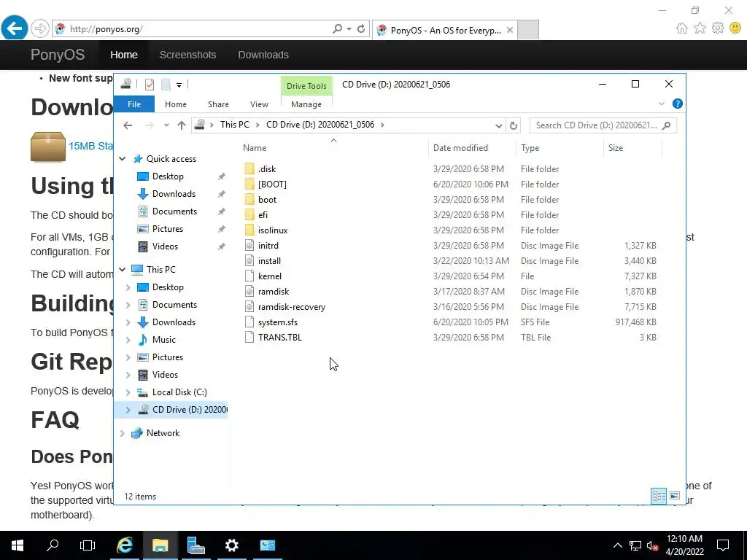Select the .disk folder
Image resolution: width=747 pixels, height=560 pixels.
coord(267,169)
